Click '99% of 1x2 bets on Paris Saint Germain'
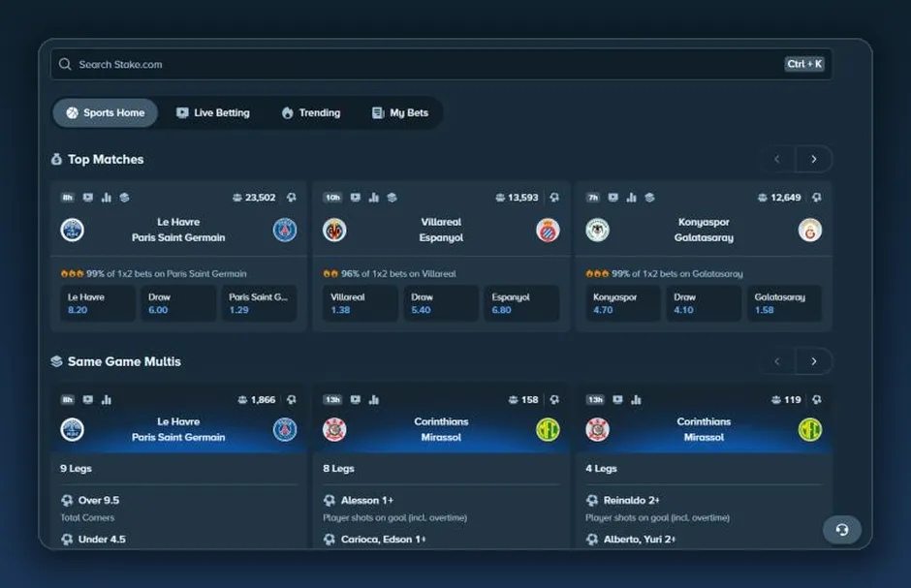Image resolution: width=911 pixels, height=588 pixels. (x=166, y=273)
